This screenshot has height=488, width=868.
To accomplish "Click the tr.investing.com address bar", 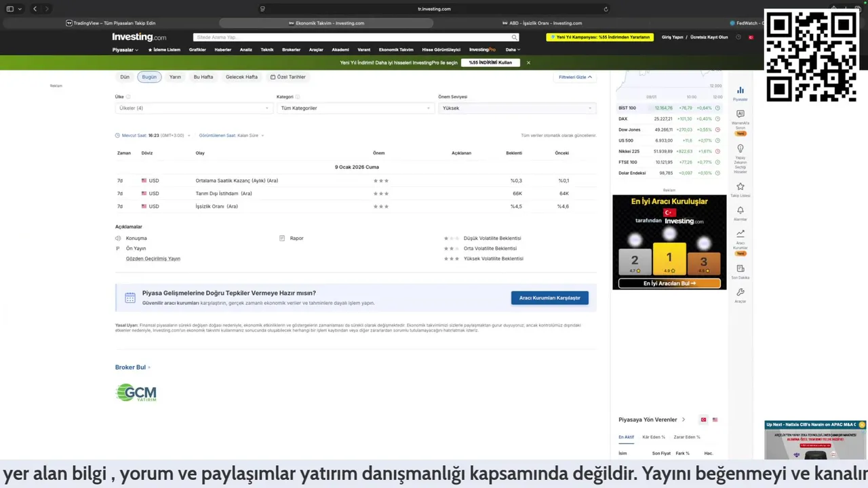I will coord(434,9).
